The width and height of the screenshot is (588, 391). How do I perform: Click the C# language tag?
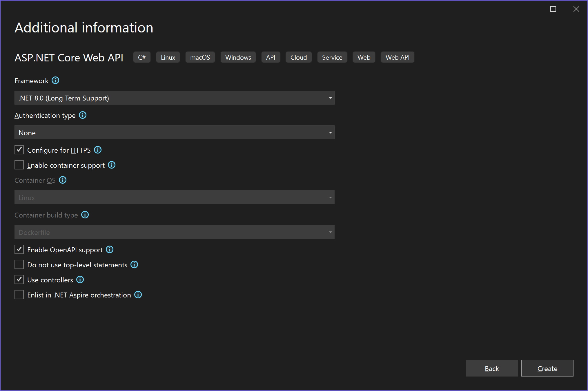142,57
